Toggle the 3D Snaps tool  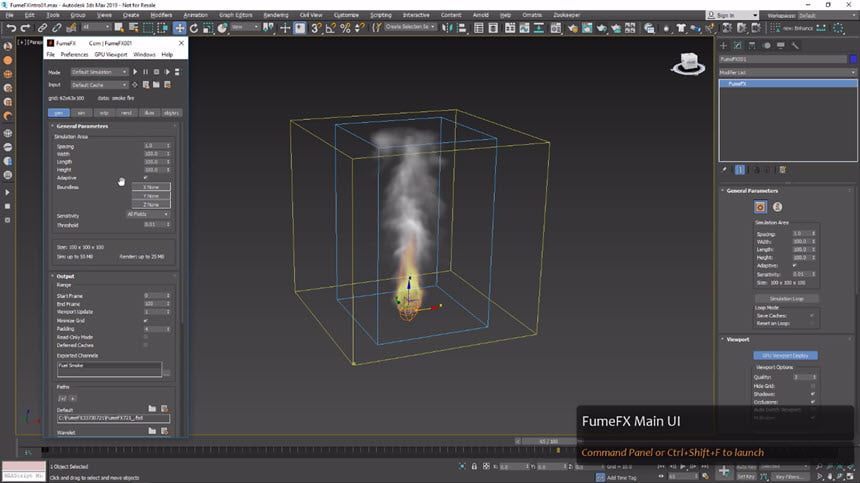[316, 28]
